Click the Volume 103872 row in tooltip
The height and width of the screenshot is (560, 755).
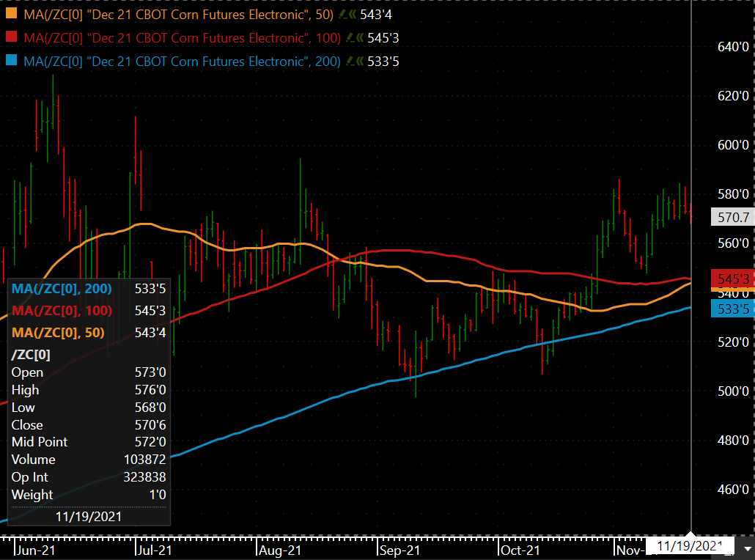(89, 460)
